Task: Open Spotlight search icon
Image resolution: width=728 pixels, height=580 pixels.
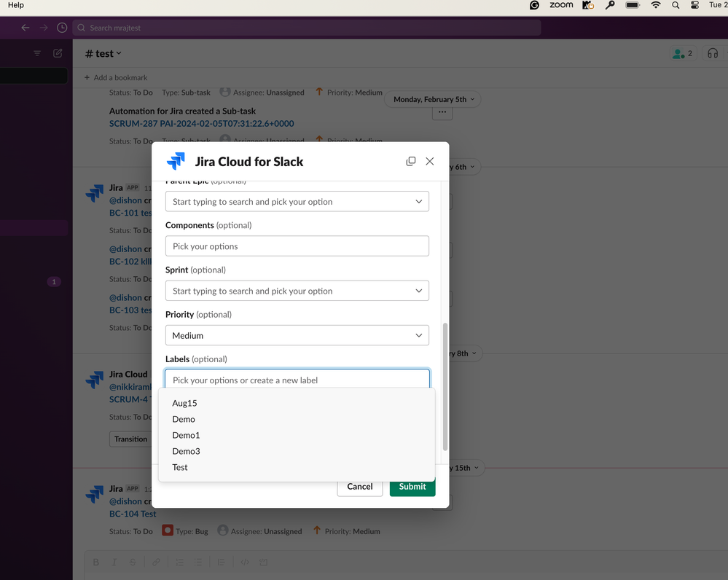Action: pos(676,5)
